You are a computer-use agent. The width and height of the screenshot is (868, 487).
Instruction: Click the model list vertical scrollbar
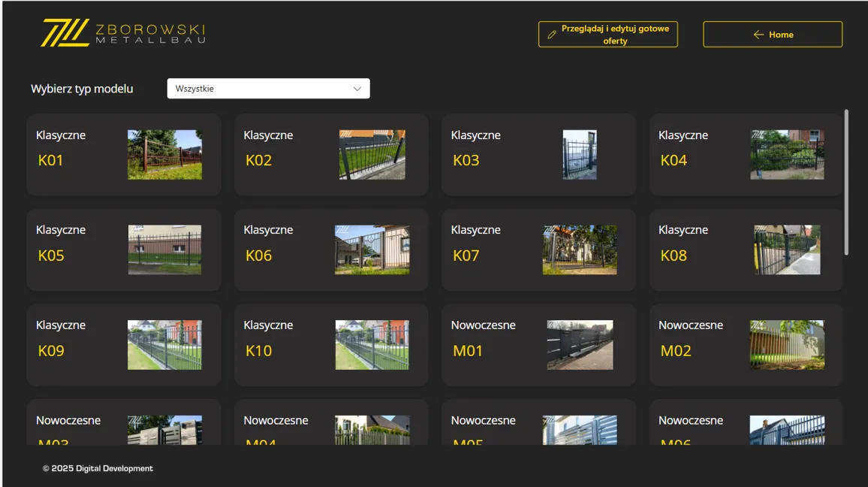pos(846,183)
